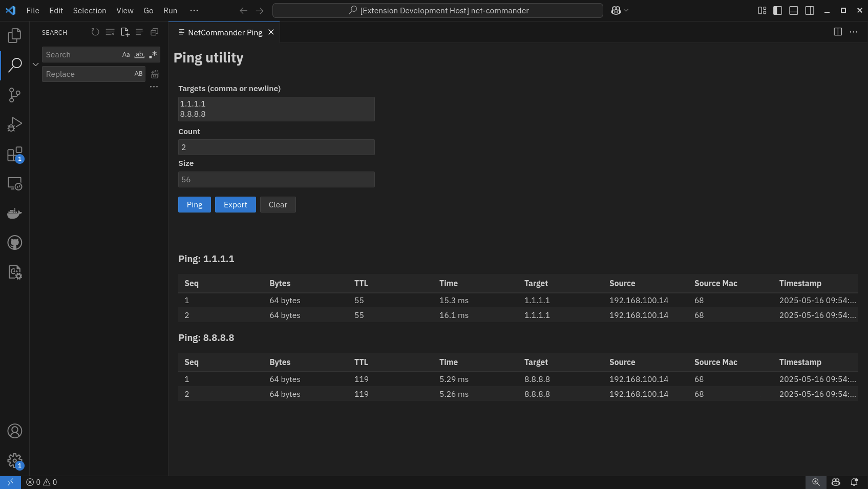Click the Count input field

point(276,147)
